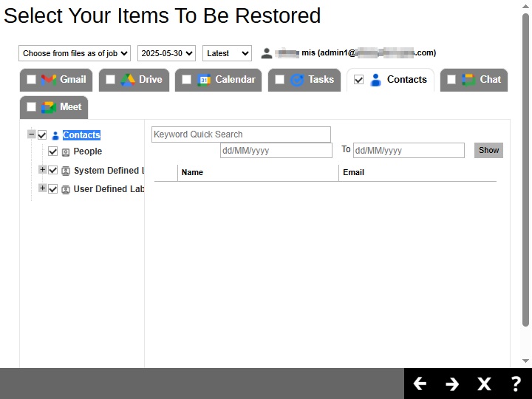Open help with the question mark icon

516,383
